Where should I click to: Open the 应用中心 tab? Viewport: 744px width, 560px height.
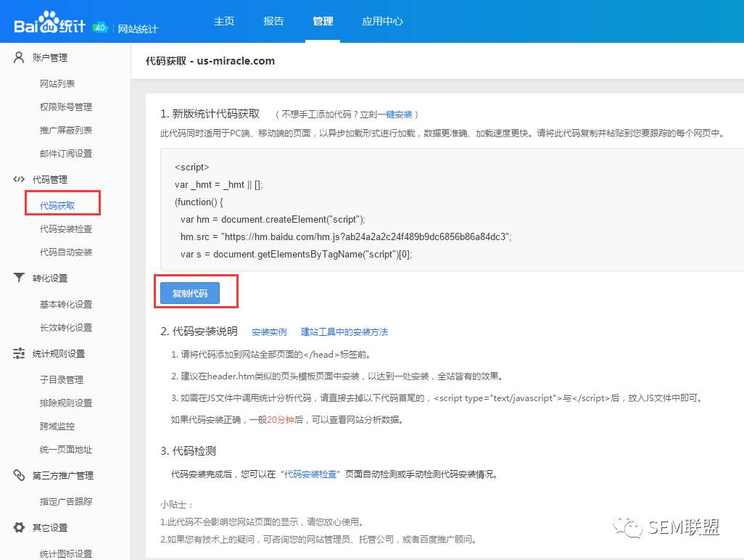382,21
